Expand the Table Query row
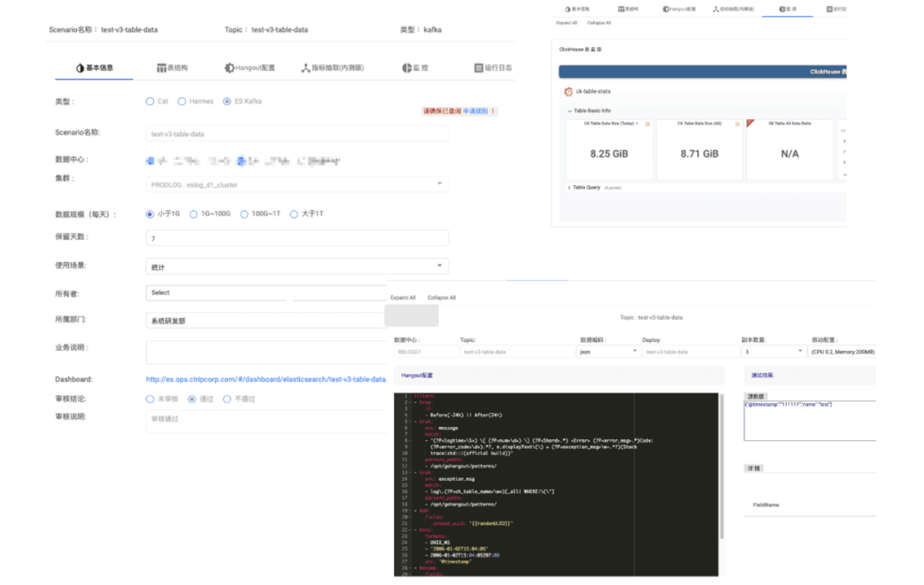924x585 pixels. pos(569,188)
